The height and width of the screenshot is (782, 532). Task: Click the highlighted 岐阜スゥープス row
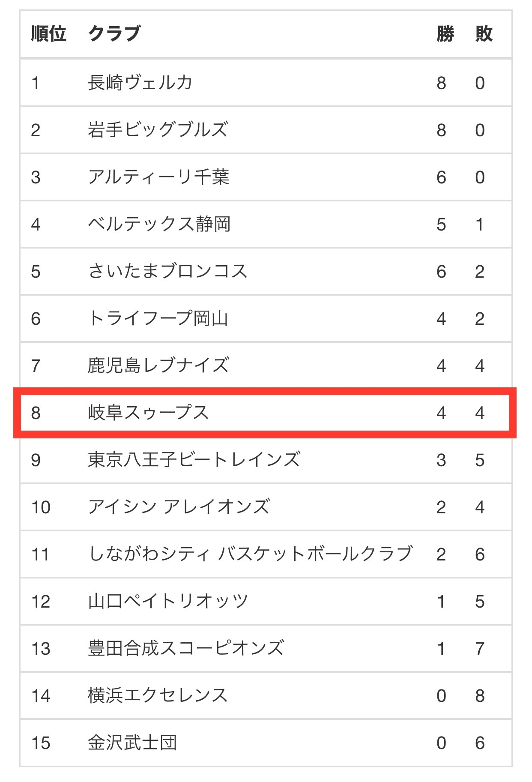click(265, 413)
